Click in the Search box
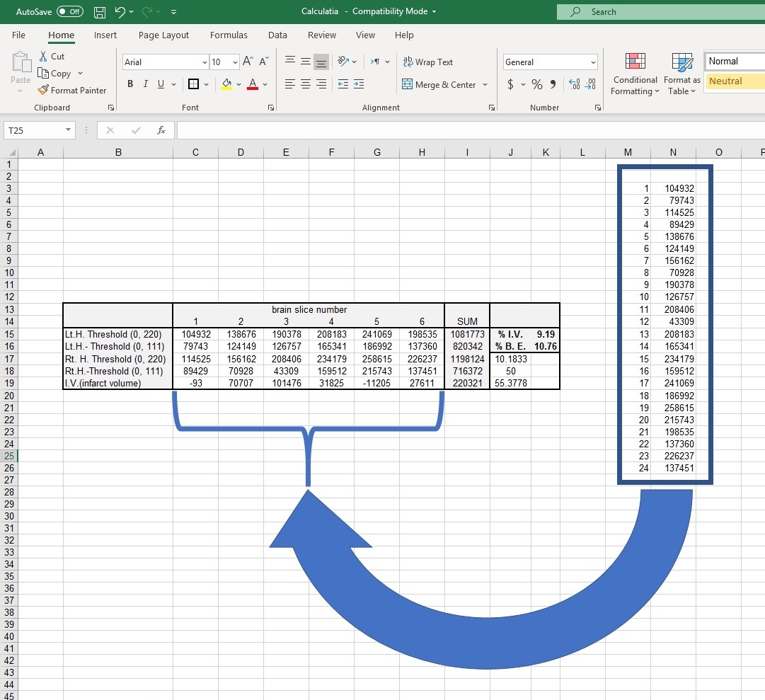This screenshot has height=700, width=765. coord(658,12)
